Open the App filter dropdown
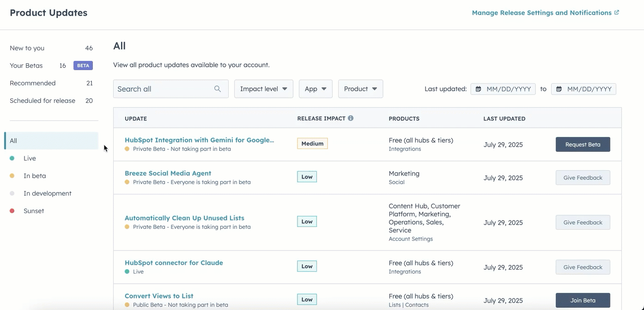Image resolution: width=644 pixels, height=310 pixels. 316,89
